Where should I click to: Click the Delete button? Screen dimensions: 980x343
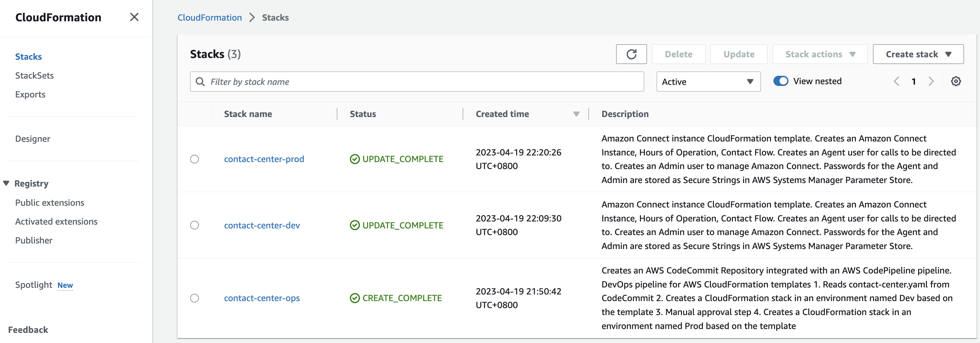pyautogui.click(x=678, y=54)
